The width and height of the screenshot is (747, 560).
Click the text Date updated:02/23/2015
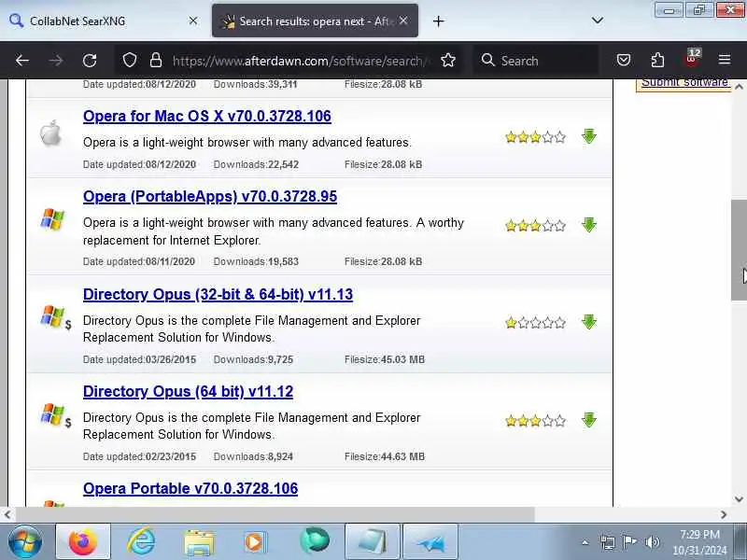[x=139, y=456]
